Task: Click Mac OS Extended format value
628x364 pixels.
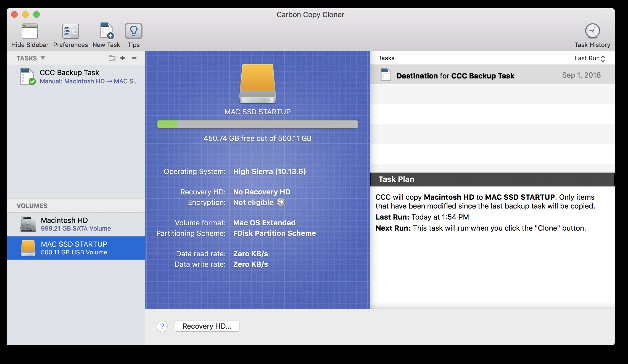Action: click(264, 223)
